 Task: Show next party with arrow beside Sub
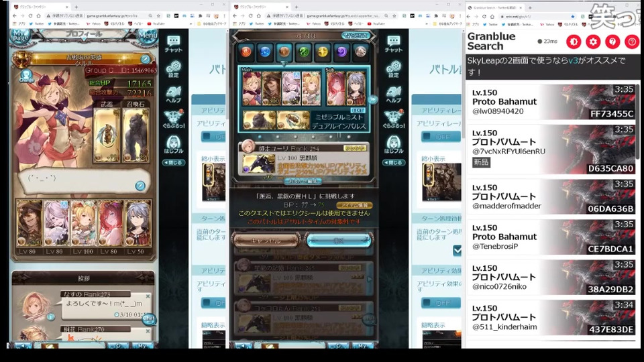[372, 99]
